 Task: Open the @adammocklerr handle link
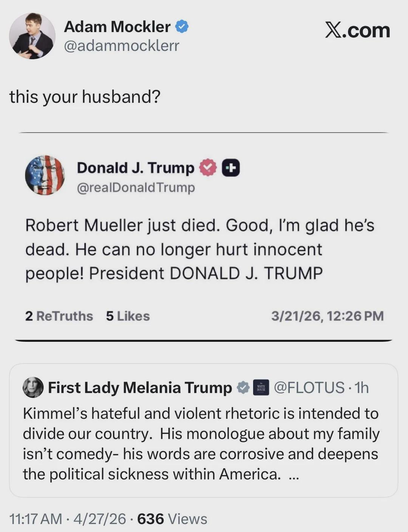[x=122, y=46]
